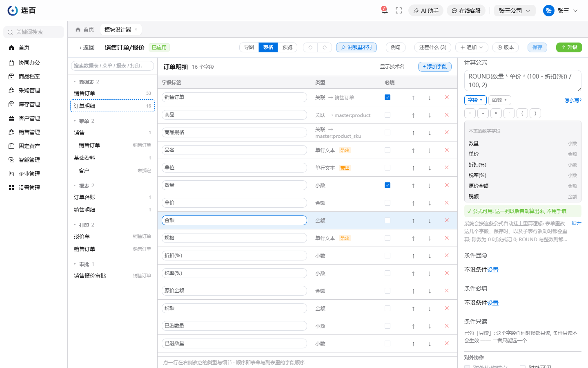This screenshot has height=368, width=588.
Task: Move 金额 field up
Action: pos(413,220)
